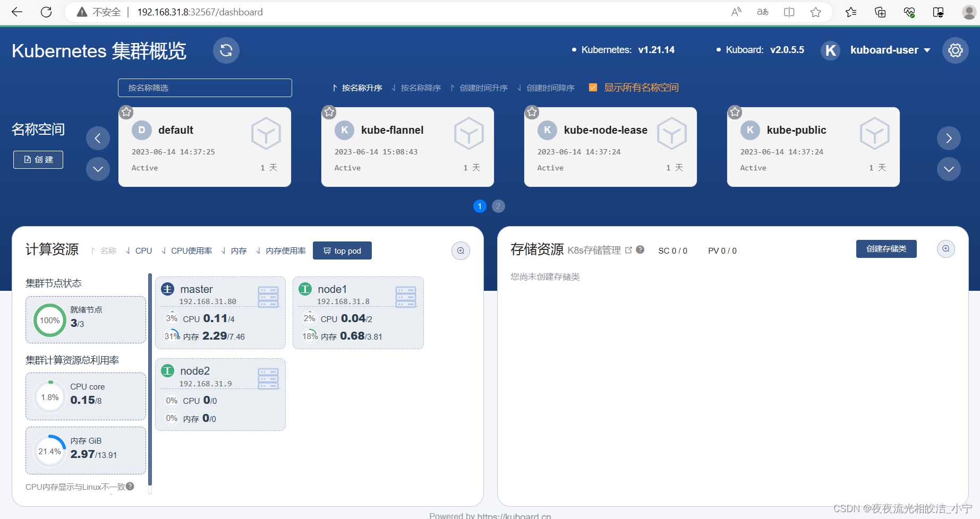Click the 不安全 site security warning
This screenshot has height=519, width=980.
coord(99,12)
